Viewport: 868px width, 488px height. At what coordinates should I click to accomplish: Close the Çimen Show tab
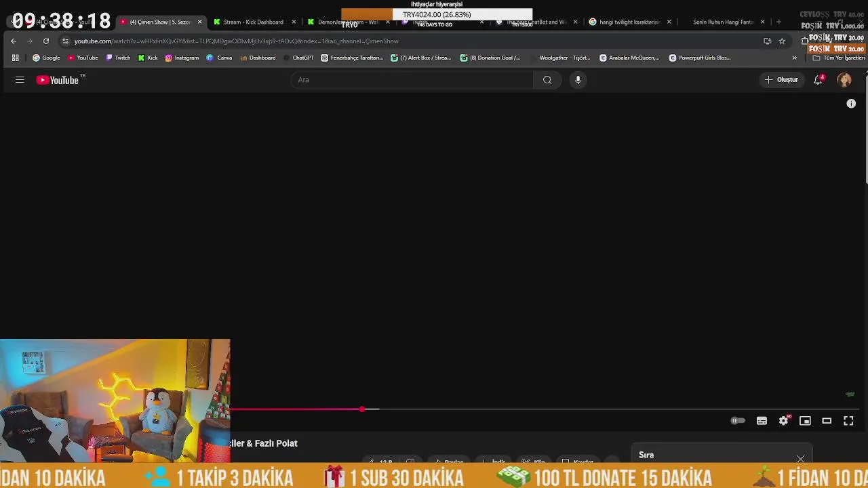(x=199, y=22)
